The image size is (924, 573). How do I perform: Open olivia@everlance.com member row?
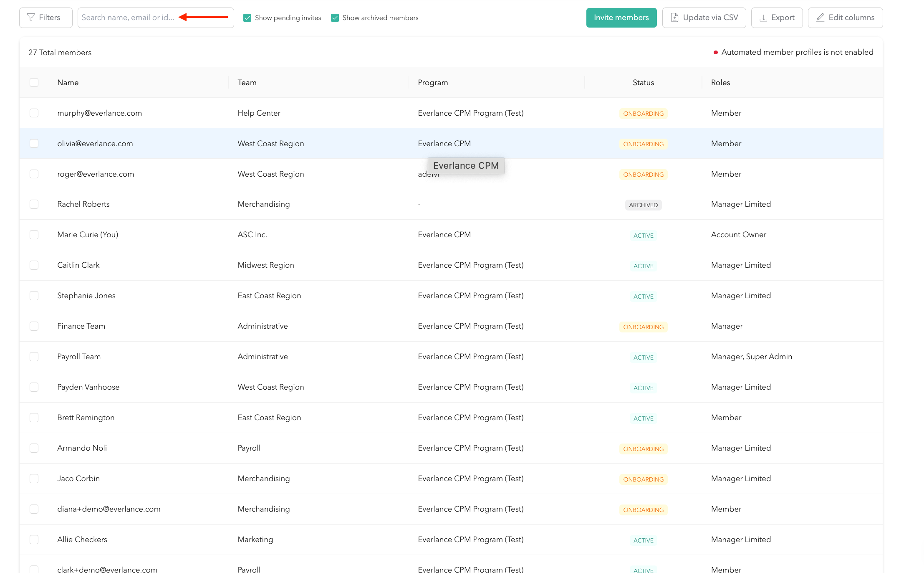pos(95,144)
